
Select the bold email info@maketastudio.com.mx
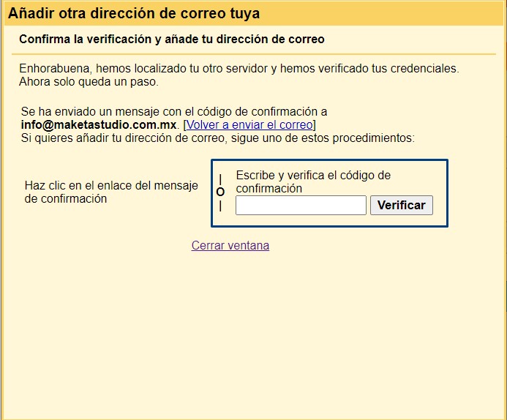[99, 124]
